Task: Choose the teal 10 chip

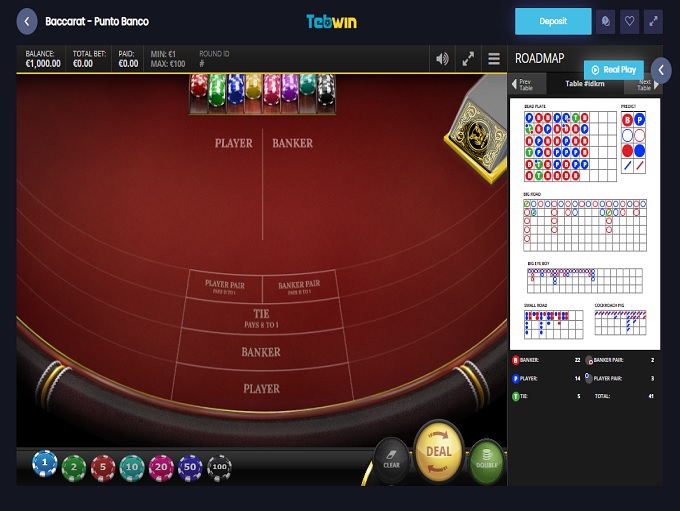Action: (x=132, y=468)
